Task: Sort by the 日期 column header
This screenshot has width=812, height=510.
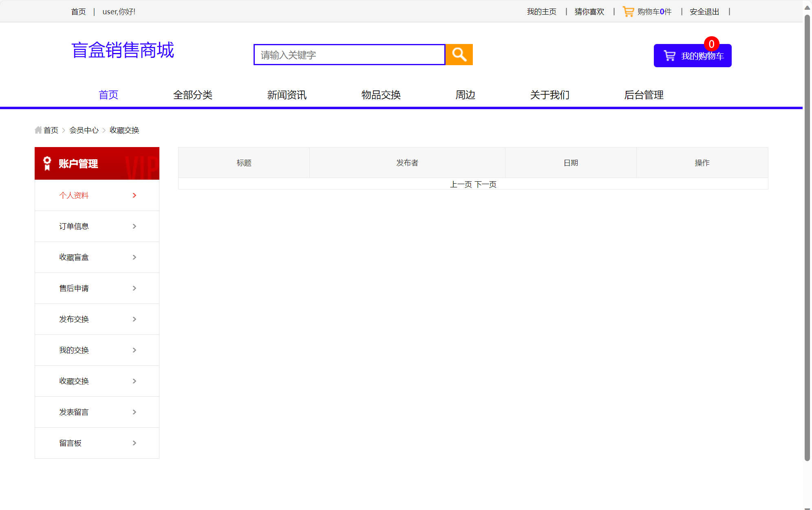Action: [x=570, y=162]
